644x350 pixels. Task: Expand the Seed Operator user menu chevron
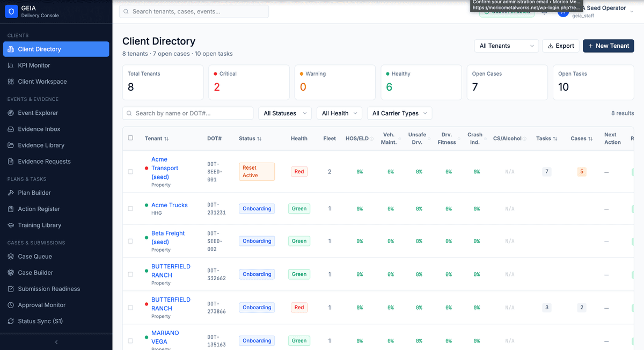pyautogui.click(x=632, y=11)
